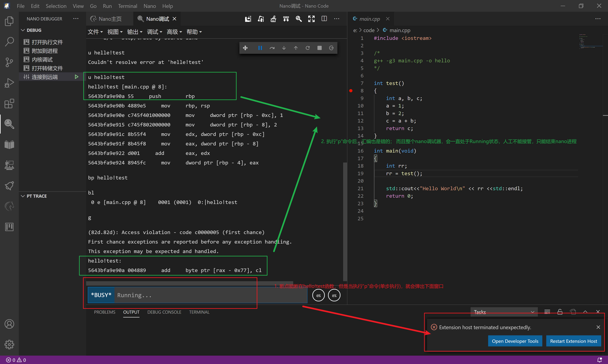
Task: Click the Running... command input field
Action: [x=211, y=295]
